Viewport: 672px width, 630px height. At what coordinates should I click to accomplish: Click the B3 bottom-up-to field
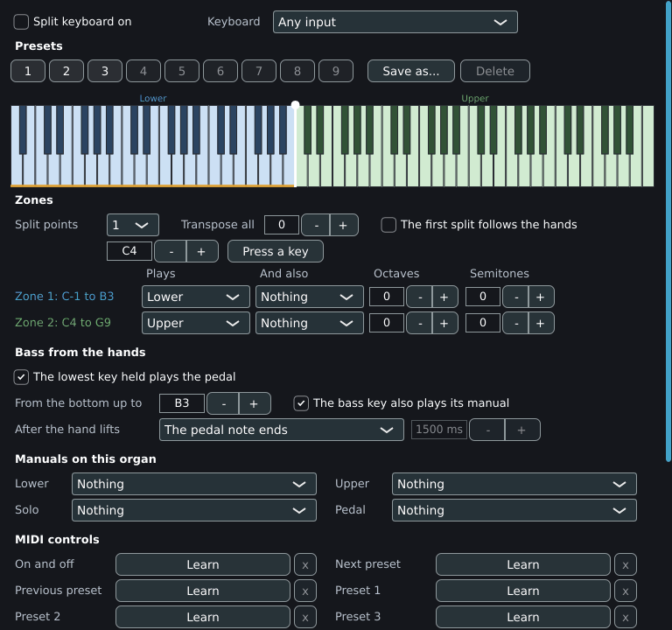point(182,403)
